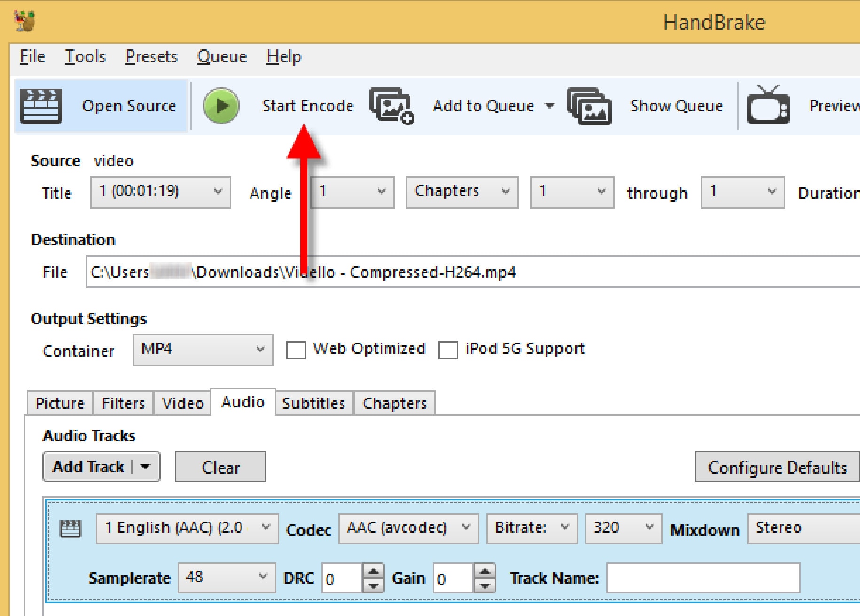The height and width of the screenshot is (616, 860).
Task: Switch to the Filters tab
Action: point(123,403)
